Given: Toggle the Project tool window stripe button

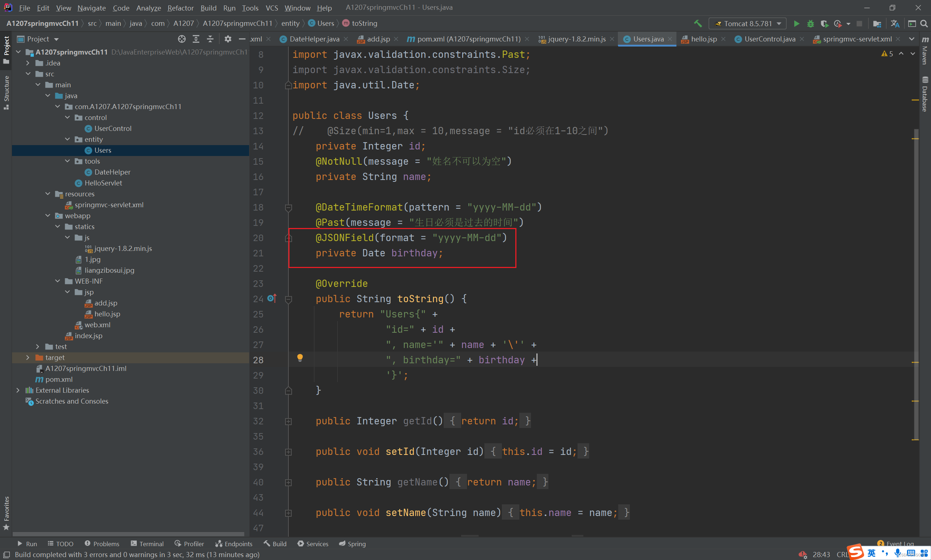Looking at the screenshot, I should (x=6, y=50).
